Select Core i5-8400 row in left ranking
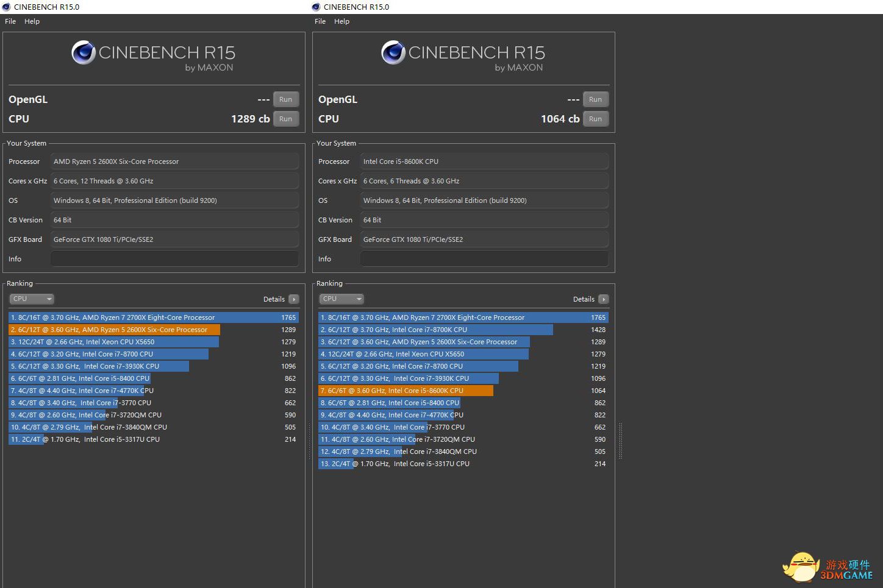The width and height of the screenshot is (883, 588). click(x=153, y=378)
